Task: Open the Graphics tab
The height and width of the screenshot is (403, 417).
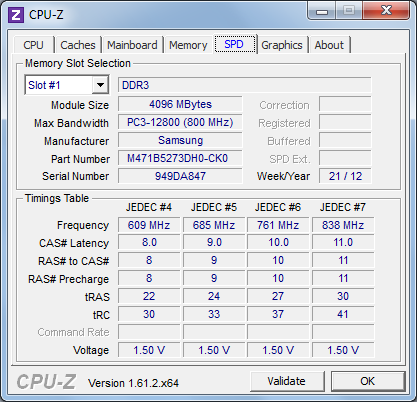Action: click(282, 45)
